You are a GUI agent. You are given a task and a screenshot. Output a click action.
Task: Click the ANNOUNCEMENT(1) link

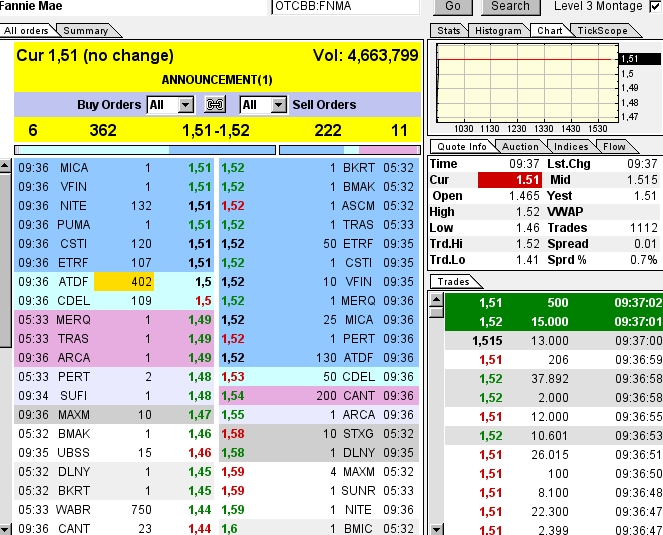pos(217,80)
